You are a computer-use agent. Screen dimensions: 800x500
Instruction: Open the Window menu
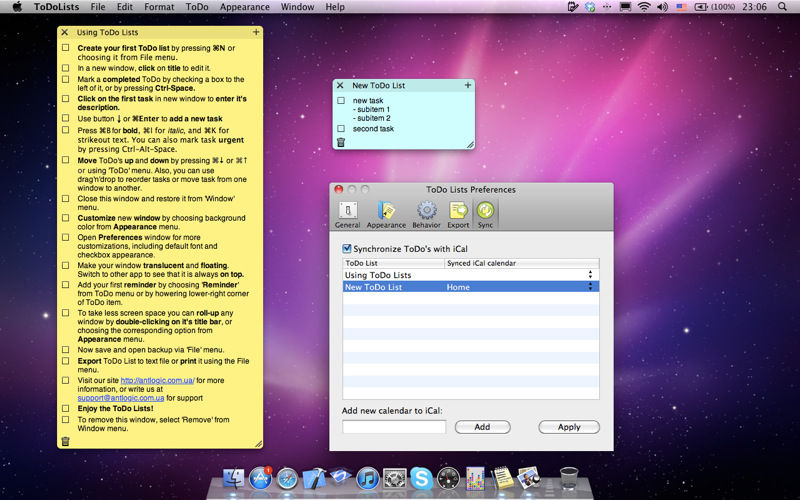tap(297, 7)
